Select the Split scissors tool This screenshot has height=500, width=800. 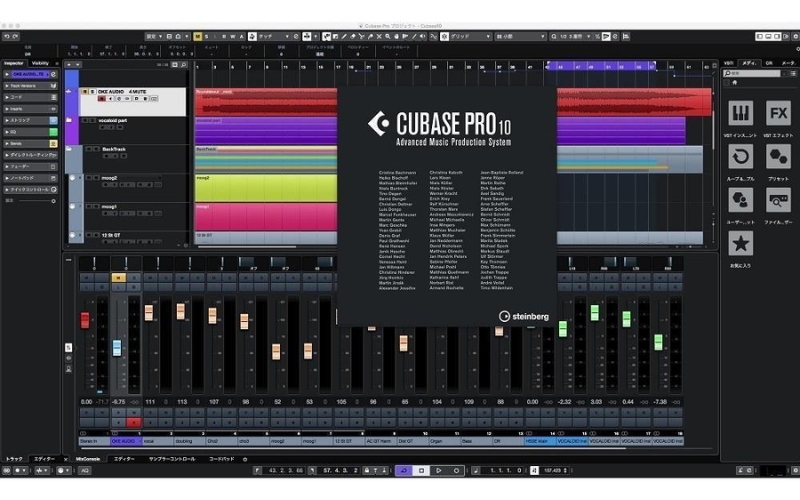click(x=361, y=36)
